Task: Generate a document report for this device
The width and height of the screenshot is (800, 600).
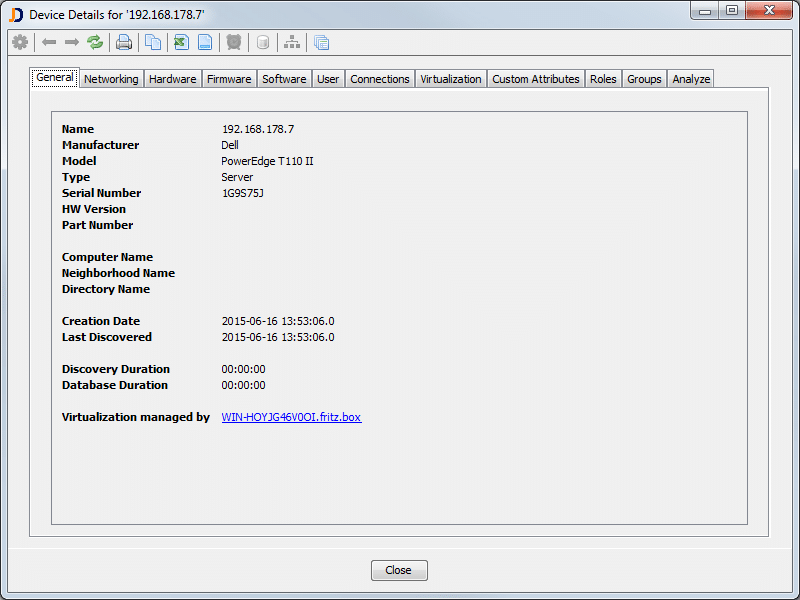Action: (x=205, y=42)
